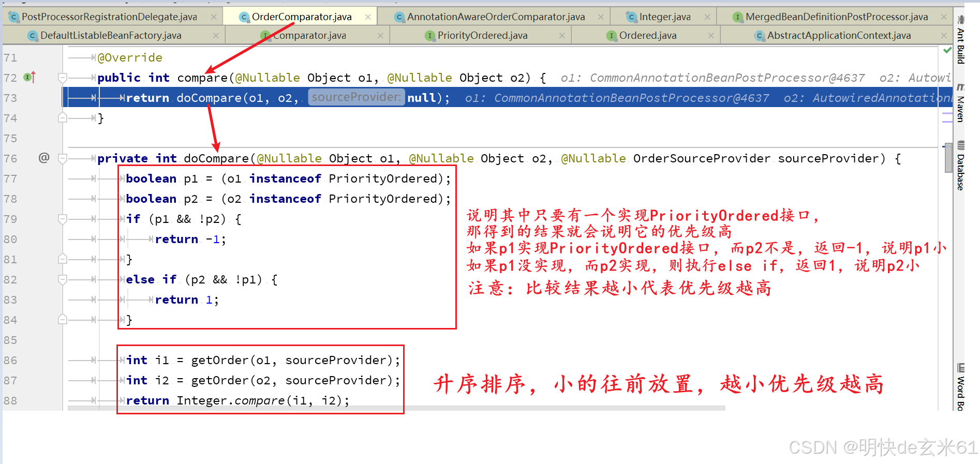Click the fold end marker on line 81

click(63, 259)
